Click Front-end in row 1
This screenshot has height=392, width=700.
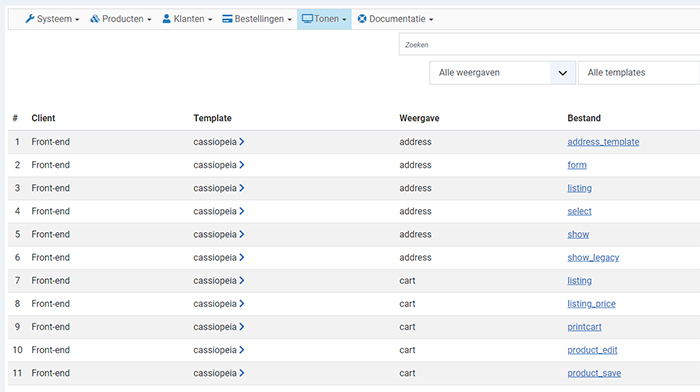coord(50,142)
